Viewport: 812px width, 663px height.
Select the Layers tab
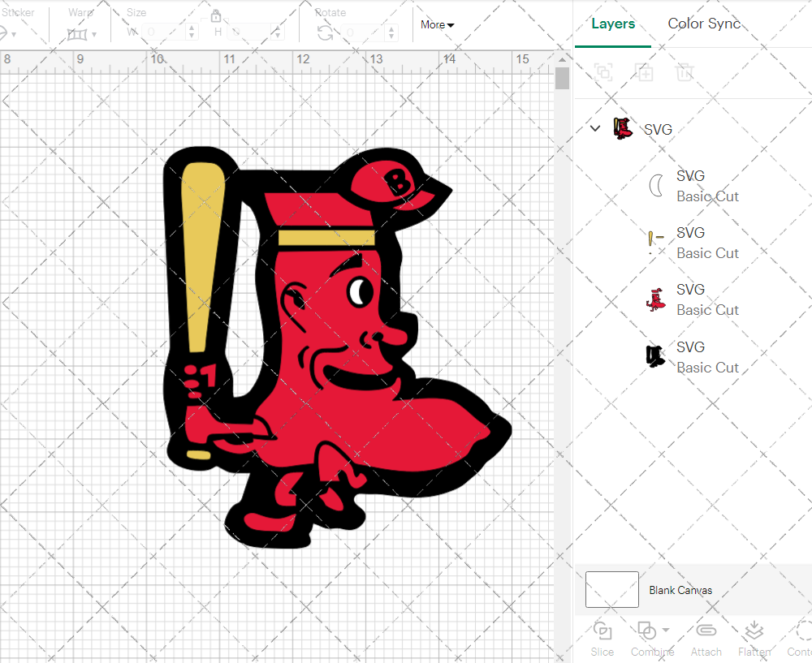(613, 24)
